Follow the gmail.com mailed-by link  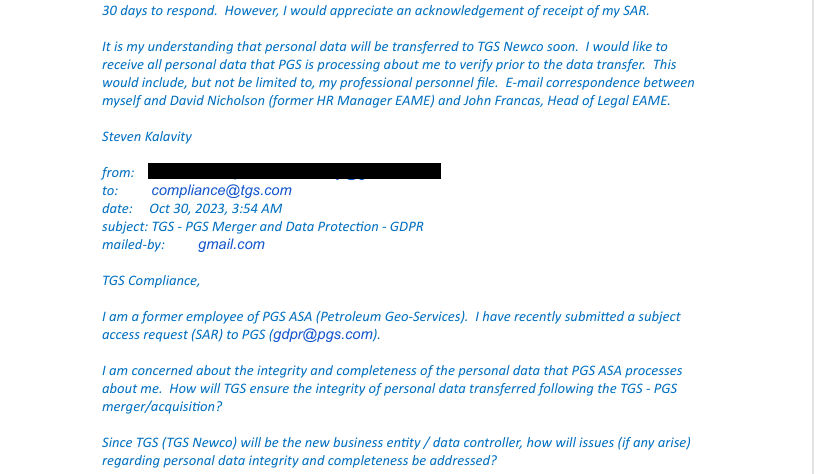click(x=232, y=245)
